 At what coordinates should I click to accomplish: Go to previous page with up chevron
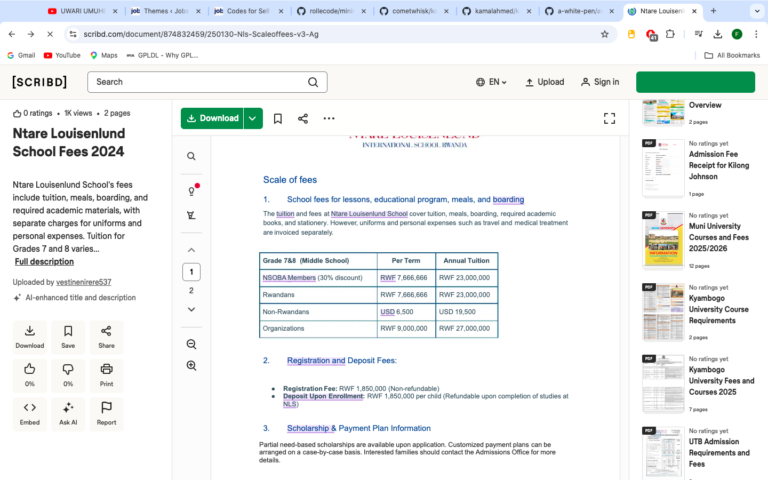192,250
